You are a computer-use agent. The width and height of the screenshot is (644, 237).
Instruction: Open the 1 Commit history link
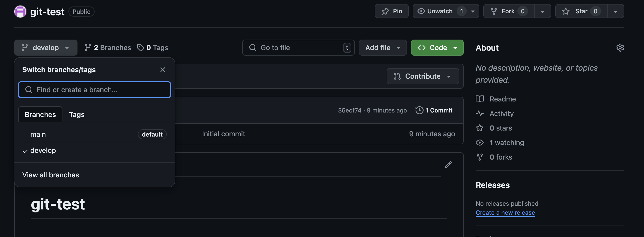click(434, 110)
